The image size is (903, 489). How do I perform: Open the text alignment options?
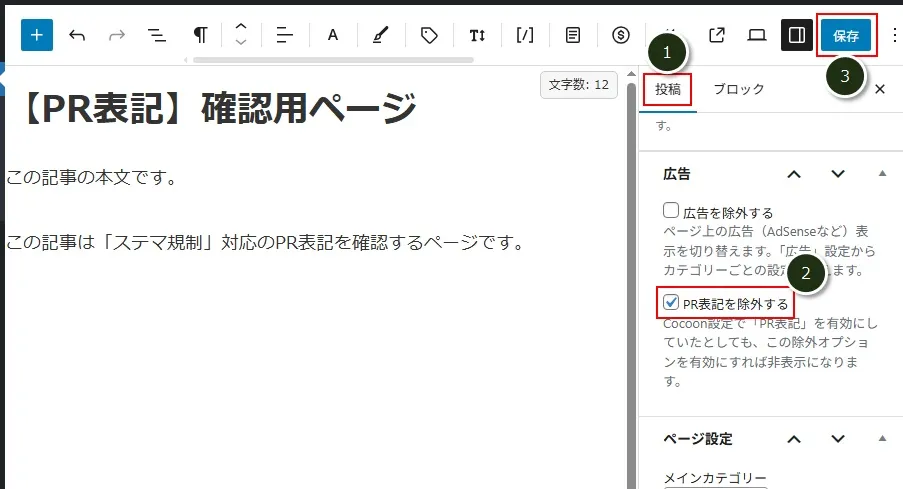[285, 35]
